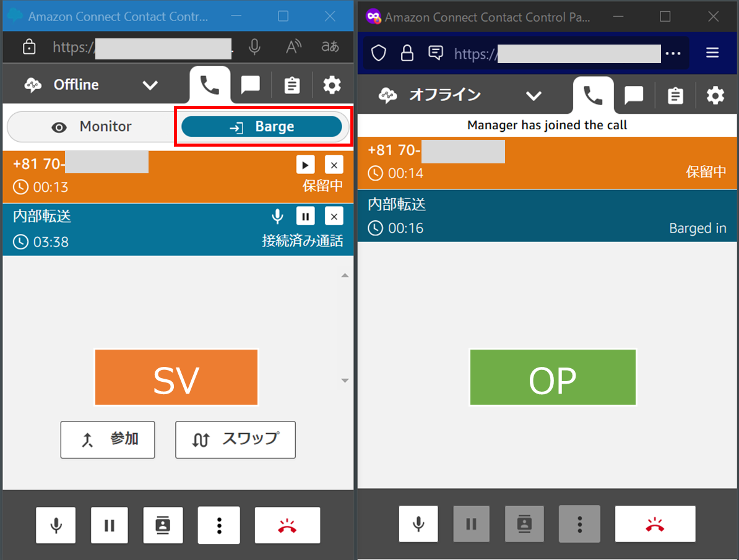
Task: Click the padlock icon in OP browser
Action: point(407,53)
